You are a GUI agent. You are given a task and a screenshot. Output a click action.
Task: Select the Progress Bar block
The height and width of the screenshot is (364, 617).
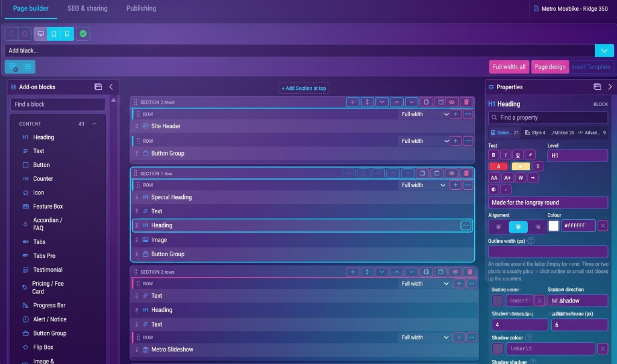49,306
